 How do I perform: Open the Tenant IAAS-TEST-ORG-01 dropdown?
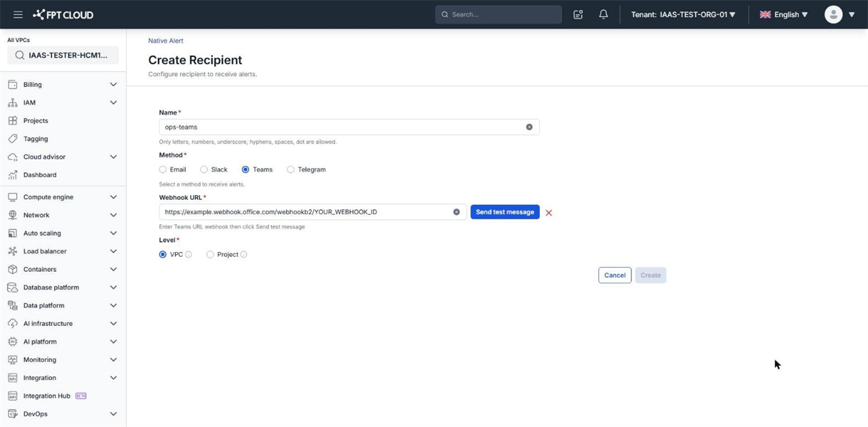point(683,14)
